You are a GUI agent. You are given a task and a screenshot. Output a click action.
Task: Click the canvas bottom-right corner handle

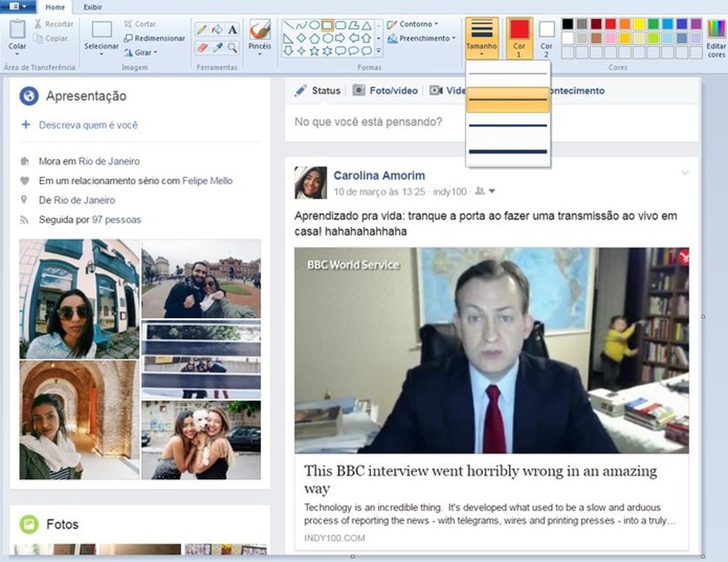(x=703, y=556)
